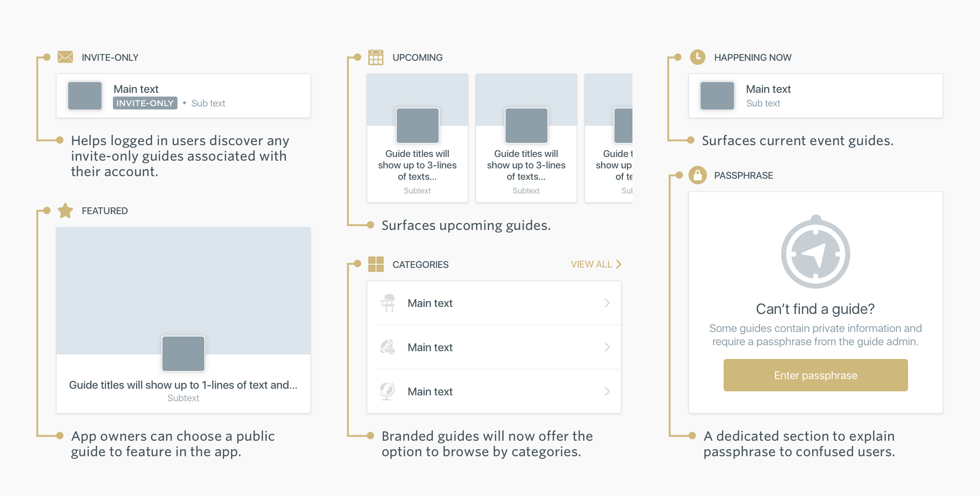Click the envelope icon next to INVITE-ONLY
Screen dimensions: 980x496
point(65,57)
